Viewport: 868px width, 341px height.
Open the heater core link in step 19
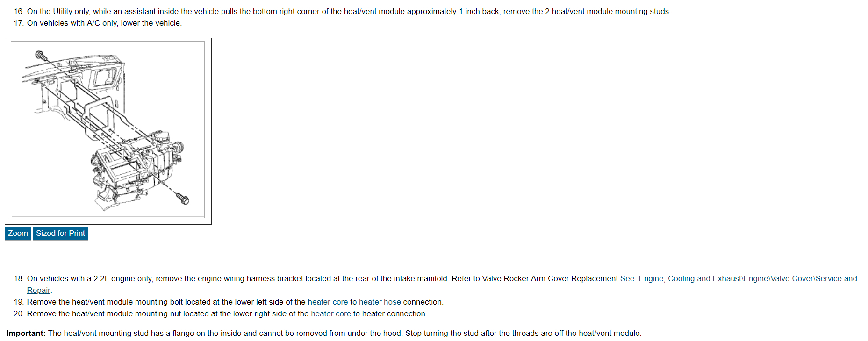coord(327,302)
